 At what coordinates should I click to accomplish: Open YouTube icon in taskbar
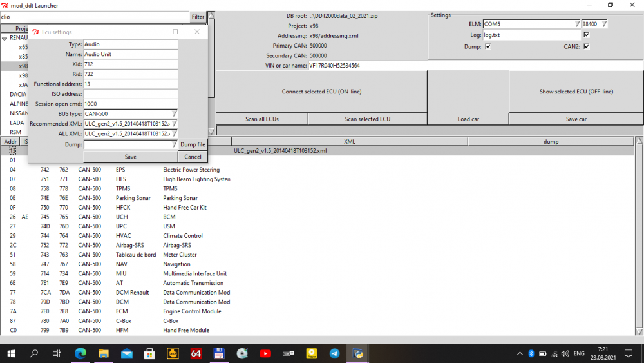265,353
